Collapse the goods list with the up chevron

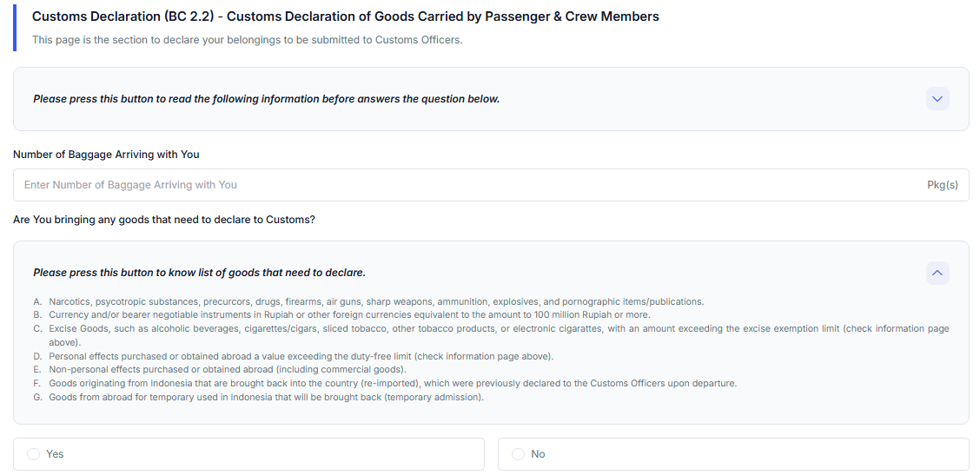(937, 273)
